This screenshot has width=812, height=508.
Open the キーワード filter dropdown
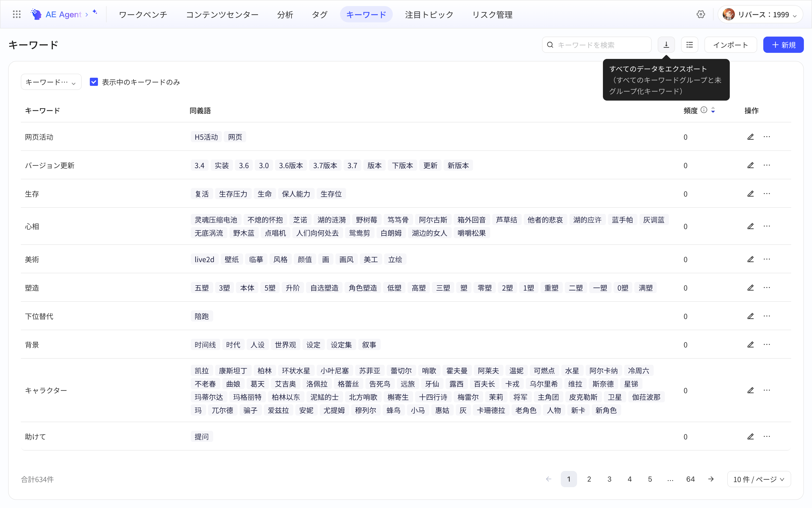pos(51,82)
